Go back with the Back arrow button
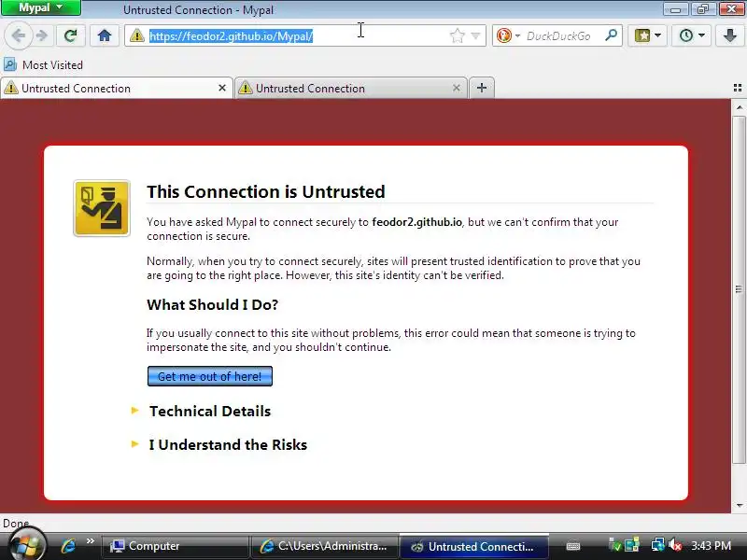Viewport: 747px width, 560px height. point(18,35)
